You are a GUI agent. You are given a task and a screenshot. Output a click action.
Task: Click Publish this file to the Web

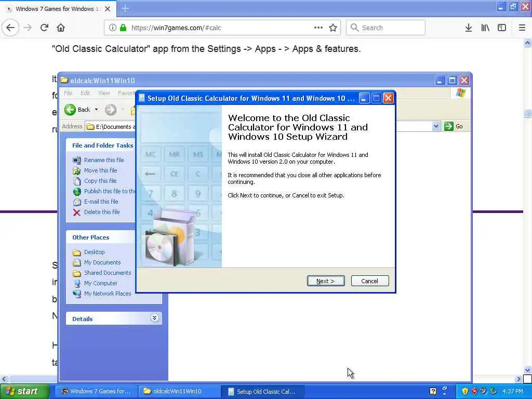110,191
